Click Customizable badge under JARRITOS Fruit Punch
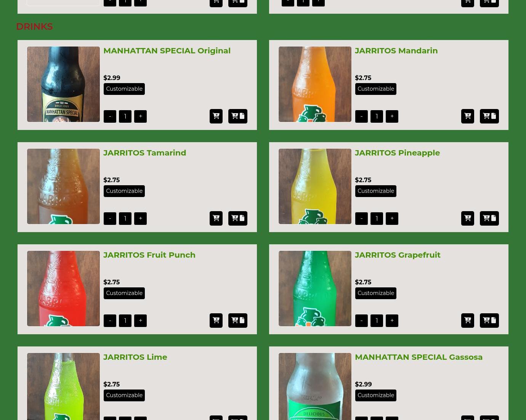Image resolution: width=526 pixels, height=420 pixels. 124,293
